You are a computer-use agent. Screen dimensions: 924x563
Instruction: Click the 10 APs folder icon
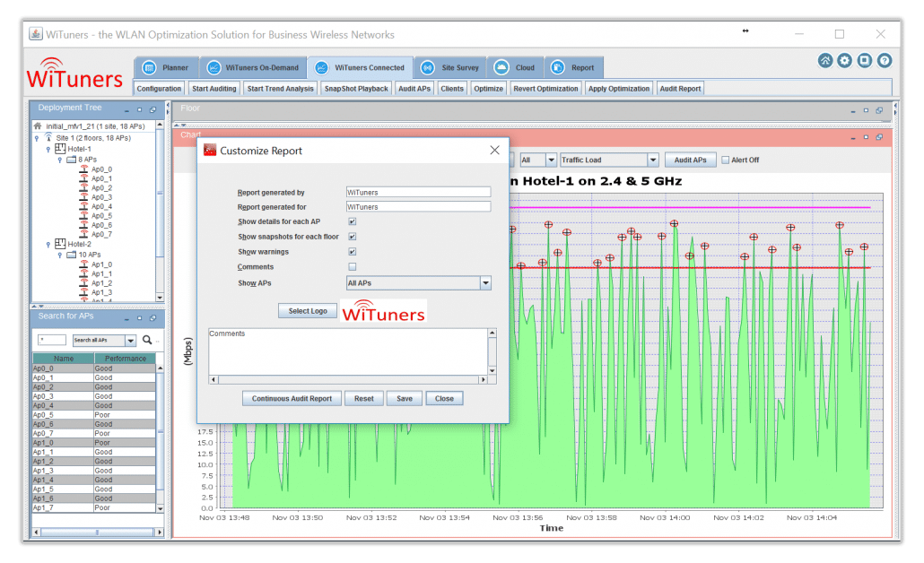pos(71,255)
